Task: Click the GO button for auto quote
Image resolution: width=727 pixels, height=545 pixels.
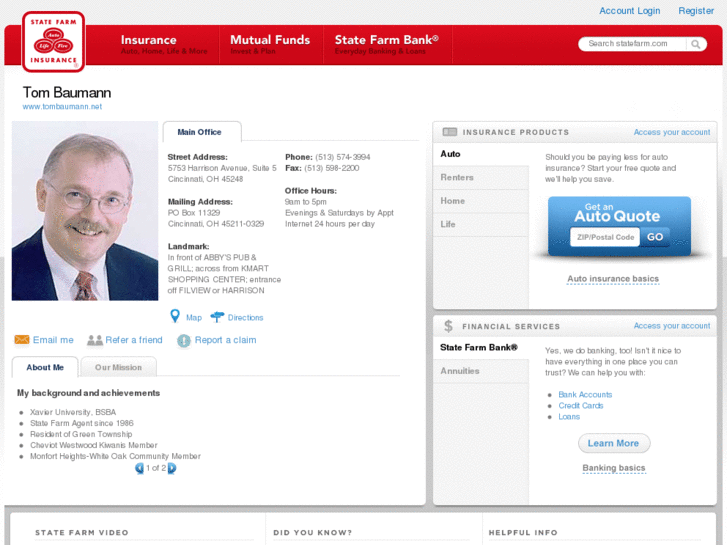Action: click(655, 237)
